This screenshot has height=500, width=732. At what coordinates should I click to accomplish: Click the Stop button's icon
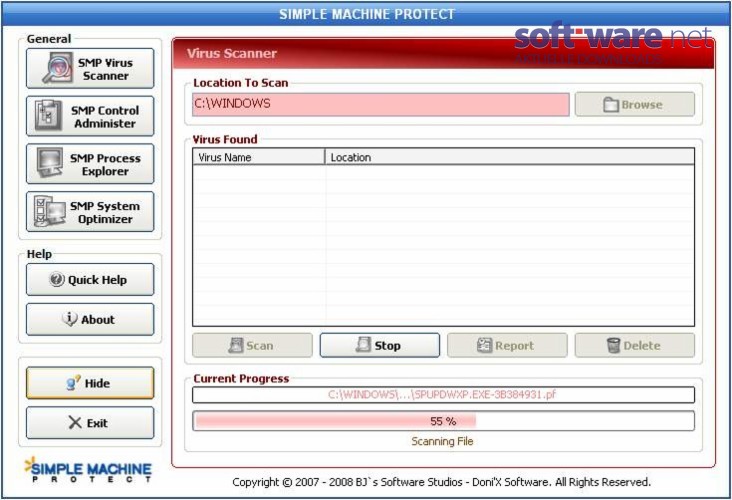(363, 345)
